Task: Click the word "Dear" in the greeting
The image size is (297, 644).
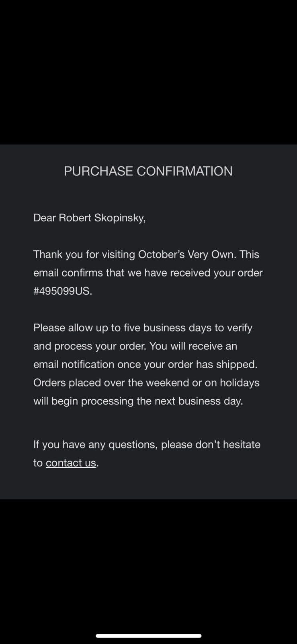Action: click(x=45, y=218)
